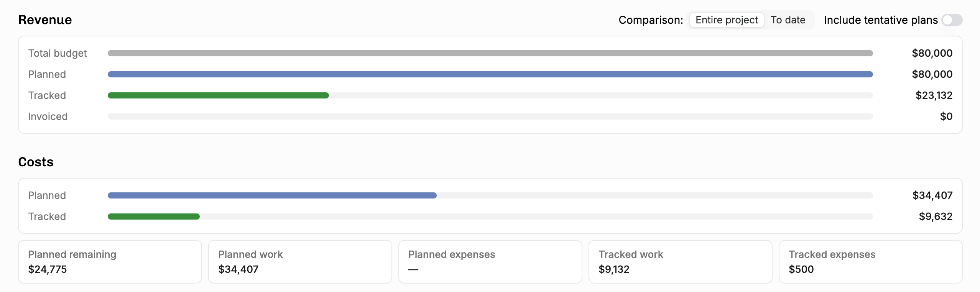Open the Planned work card
Viewport: 980px width, 292px height.
click(300, 262)
